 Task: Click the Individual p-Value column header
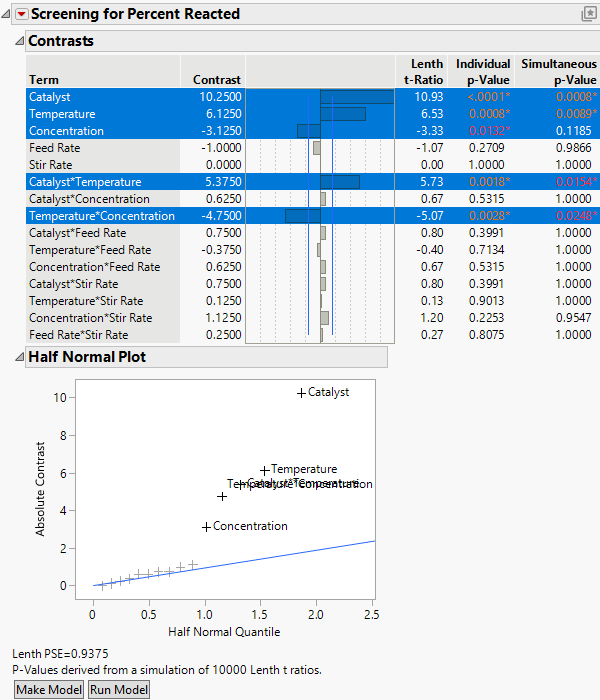tap(482, 72)
